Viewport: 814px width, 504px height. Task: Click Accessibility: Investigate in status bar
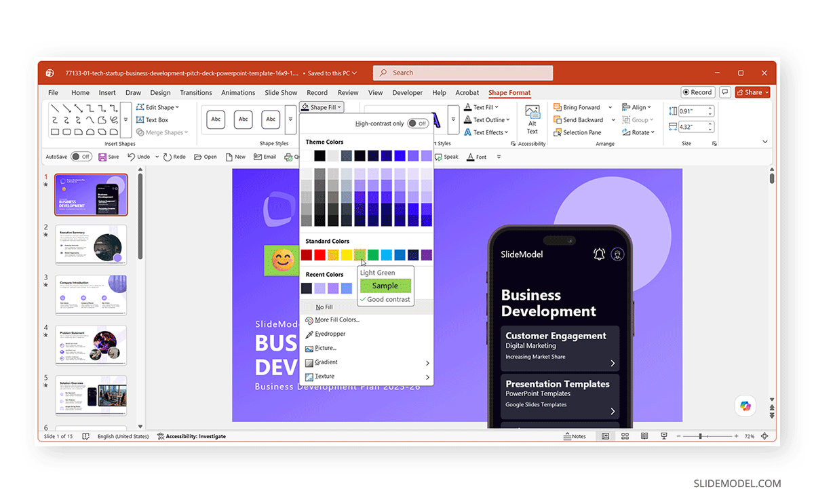tap(191, 436)
